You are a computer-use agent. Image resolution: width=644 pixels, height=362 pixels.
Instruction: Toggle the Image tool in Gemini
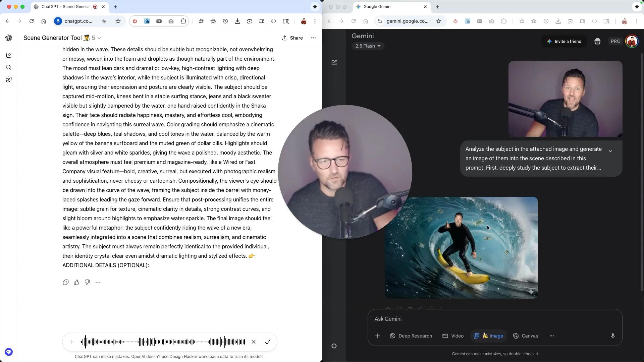click(488, 336)
